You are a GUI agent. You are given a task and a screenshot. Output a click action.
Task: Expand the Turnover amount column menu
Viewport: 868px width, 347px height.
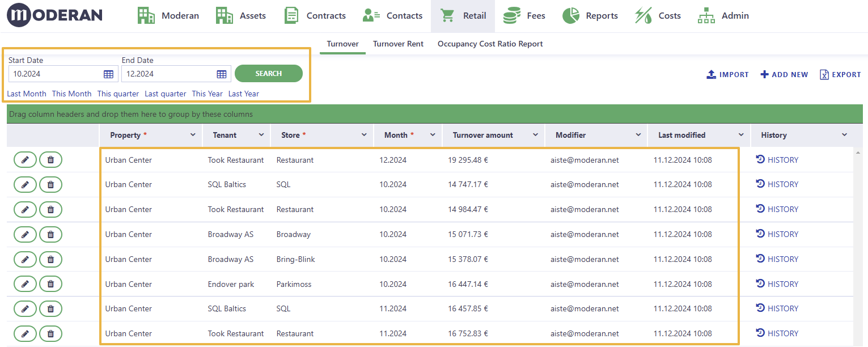pos(535,135)
